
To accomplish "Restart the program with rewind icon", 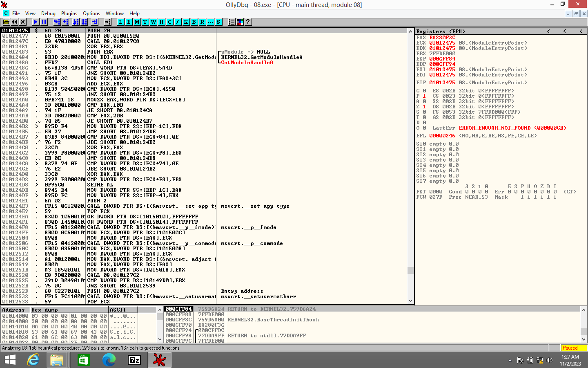I will pos(15,22).
